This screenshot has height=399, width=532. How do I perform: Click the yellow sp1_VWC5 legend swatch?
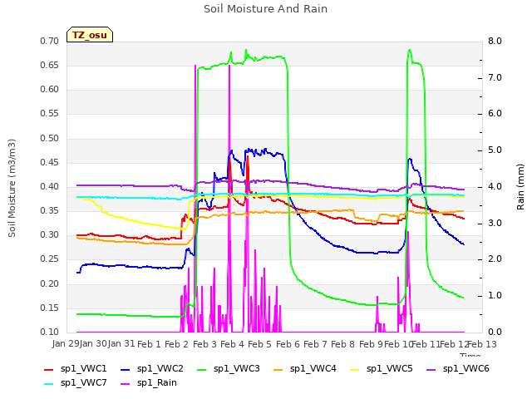[355, 369]
